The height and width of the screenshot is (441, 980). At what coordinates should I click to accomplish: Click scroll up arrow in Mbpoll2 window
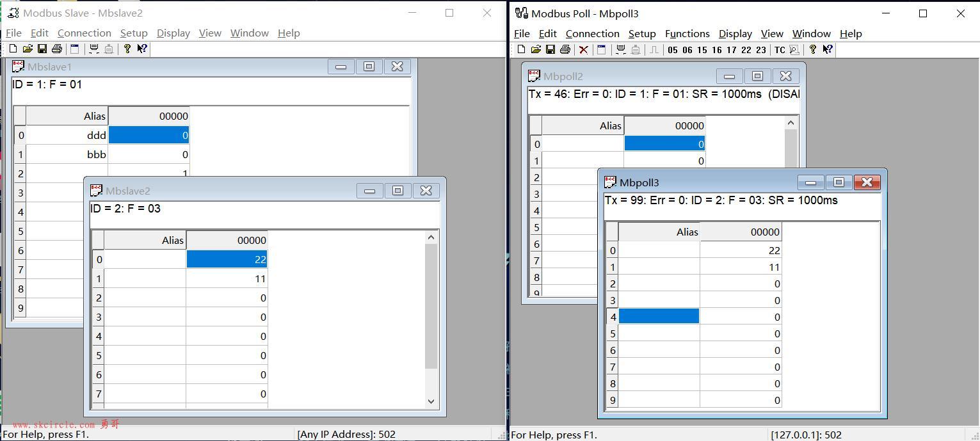pos(791,123)
